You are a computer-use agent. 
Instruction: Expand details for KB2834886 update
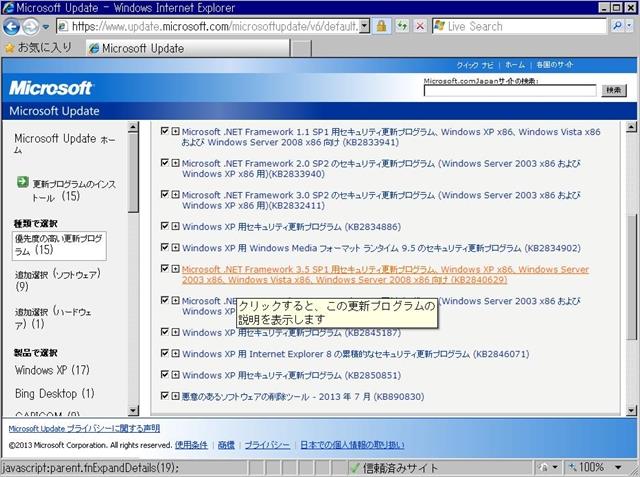[175, 226]
